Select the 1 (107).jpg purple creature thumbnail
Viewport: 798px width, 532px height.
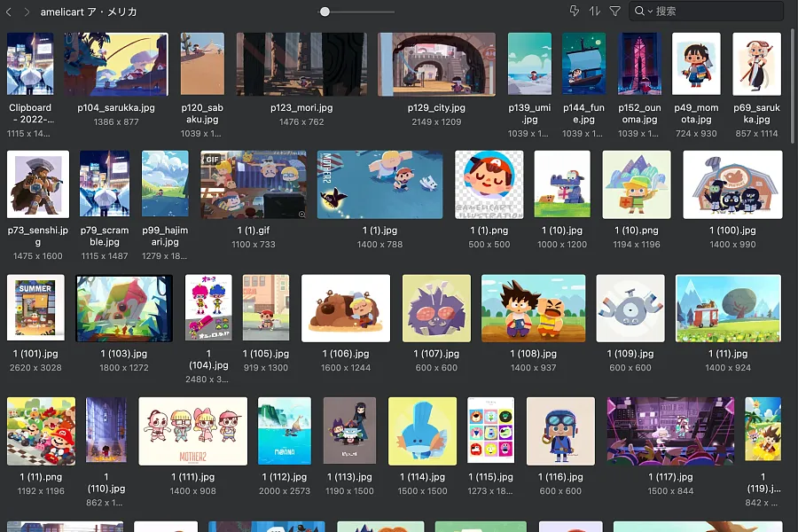pos(436,308)
